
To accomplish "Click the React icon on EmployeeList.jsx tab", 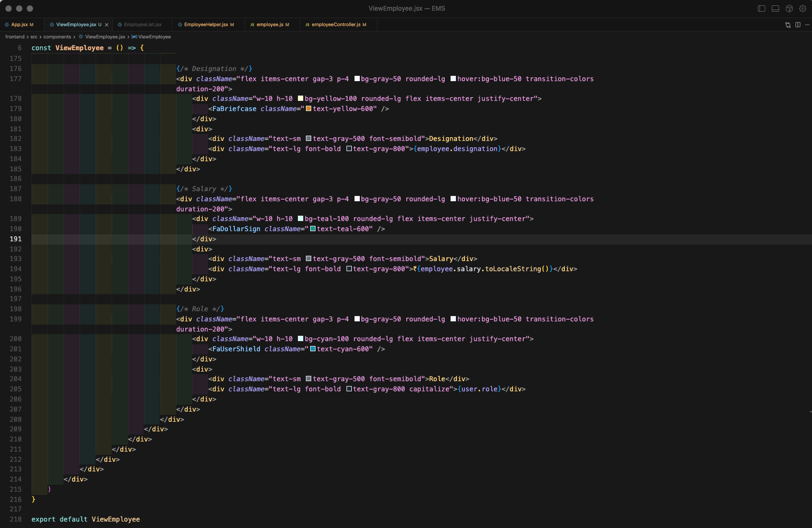I will point(120,25).
